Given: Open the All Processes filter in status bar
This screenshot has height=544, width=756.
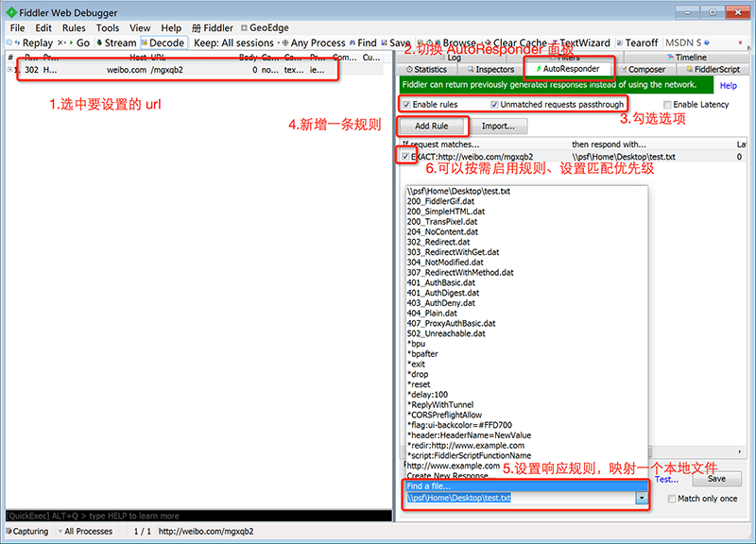Looking at the screenshot, I should click(x=88, y=531).
